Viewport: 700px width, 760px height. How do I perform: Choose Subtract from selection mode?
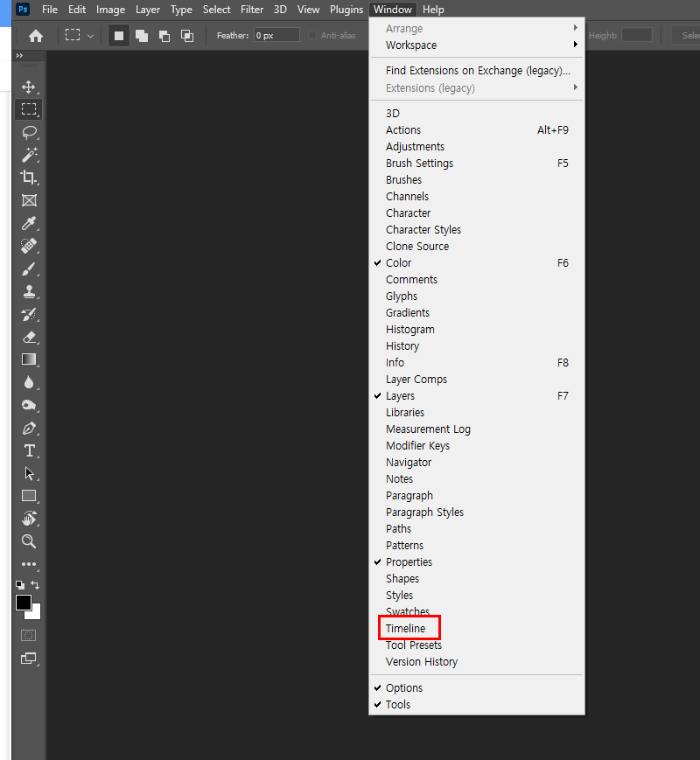click(x=164, y=36)
